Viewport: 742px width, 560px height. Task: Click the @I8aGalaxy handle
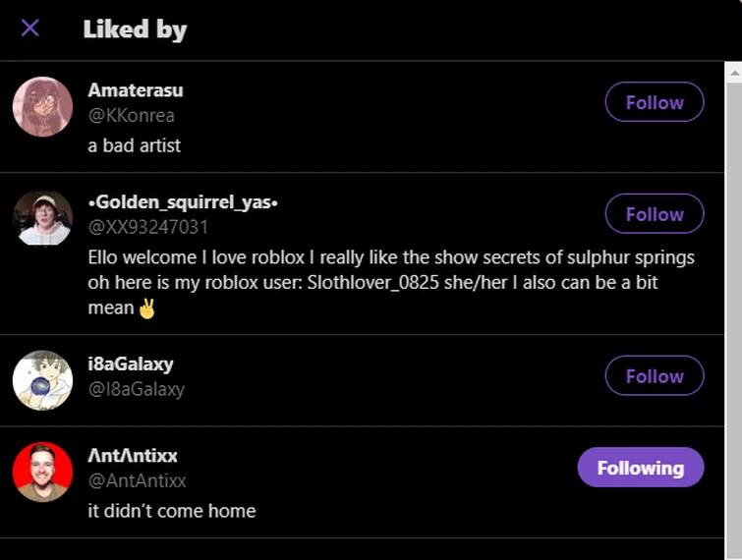pyautogui.click(x=137, y=390)
